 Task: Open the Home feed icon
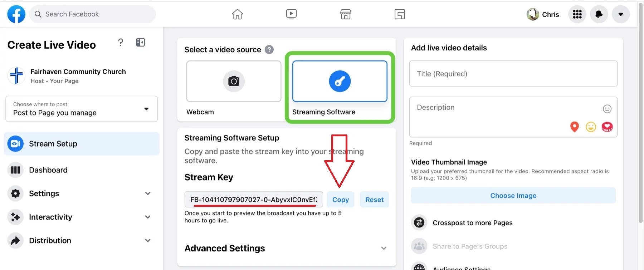coord(237,14)
